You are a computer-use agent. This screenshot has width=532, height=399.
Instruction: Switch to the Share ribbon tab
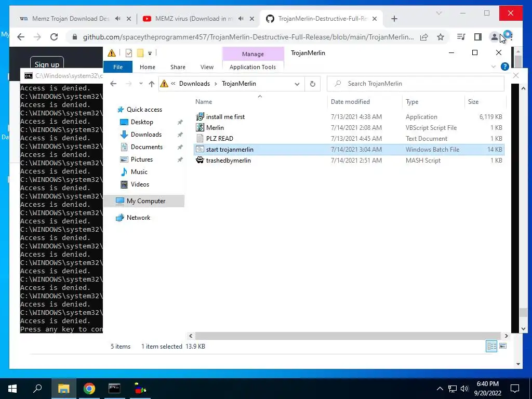178,67
